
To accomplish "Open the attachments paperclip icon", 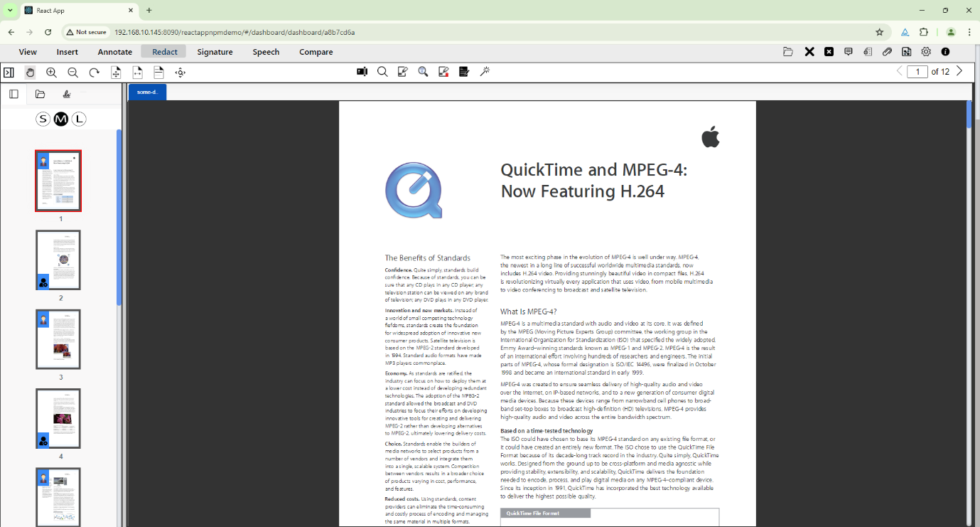I will point(887,52).
